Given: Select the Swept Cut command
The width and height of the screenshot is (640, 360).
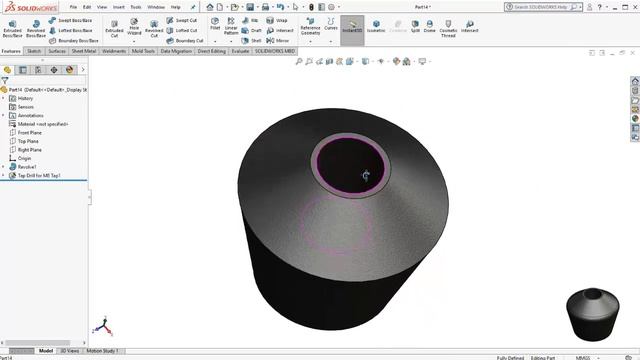Looking at the screenshot, I should pyautogui.click(x=182, y=20).
